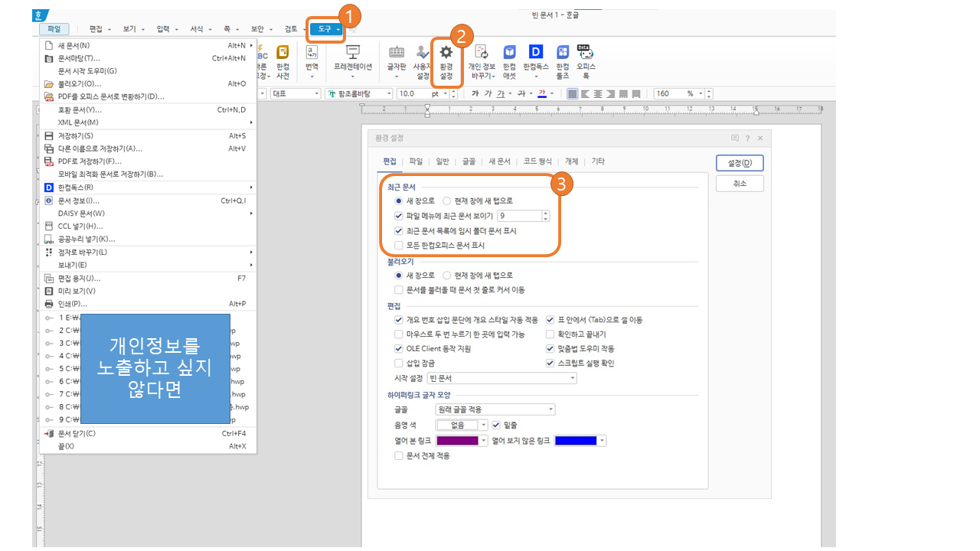Open the 음영 색 dropdown showing 없음
This screenshot has height=551, width=980.
coord(462,424)
